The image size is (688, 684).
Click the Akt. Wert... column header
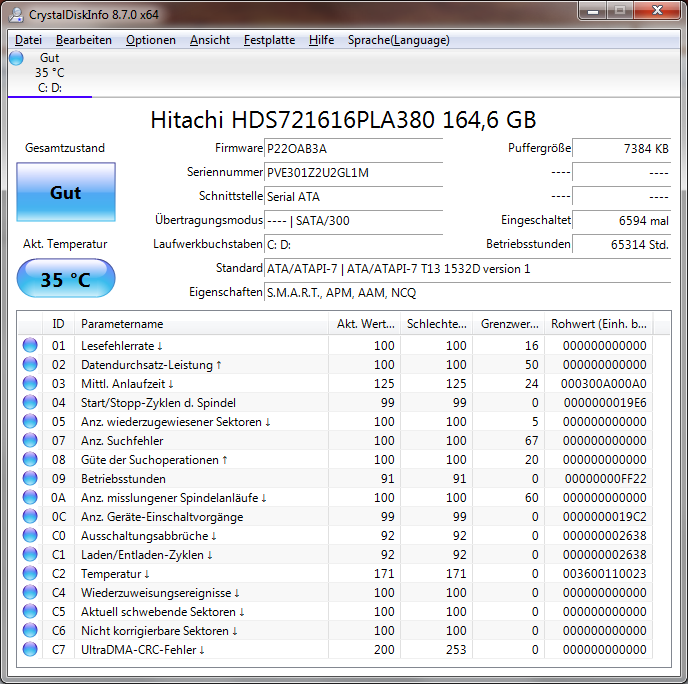coord(365,324)
